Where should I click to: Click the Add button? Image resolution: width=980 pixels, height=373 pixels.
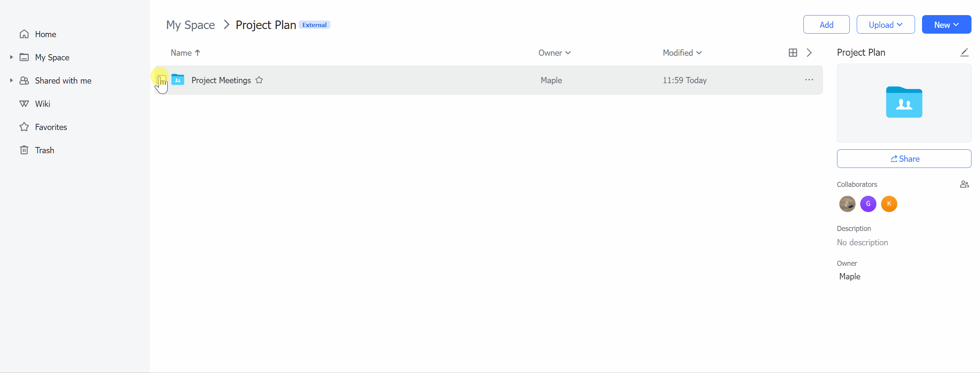tap(826, 25)
